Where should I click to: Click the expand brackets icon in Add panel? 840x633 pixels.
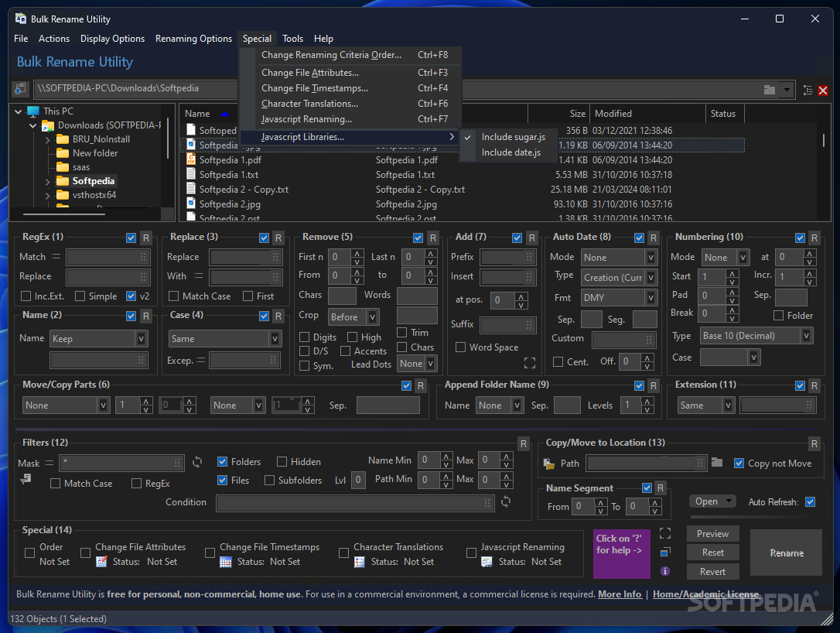tap(530, 363)
